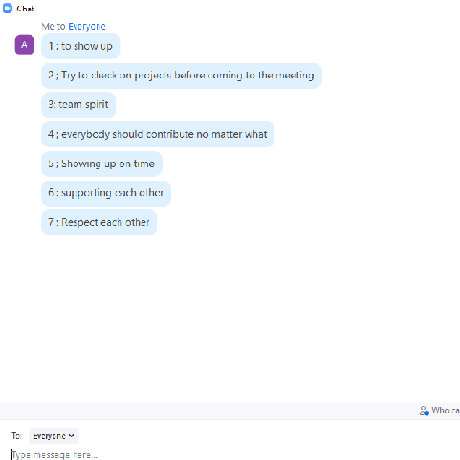Select the '7 : Respect each other' message
The image size is (460, 460).
click(99, 222)
